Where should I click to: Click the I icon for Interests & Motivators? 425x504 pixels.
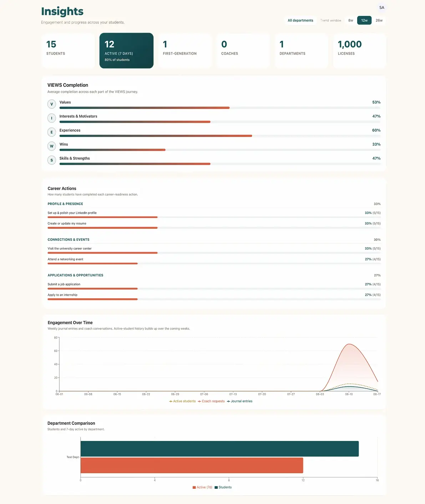point(52,118)
